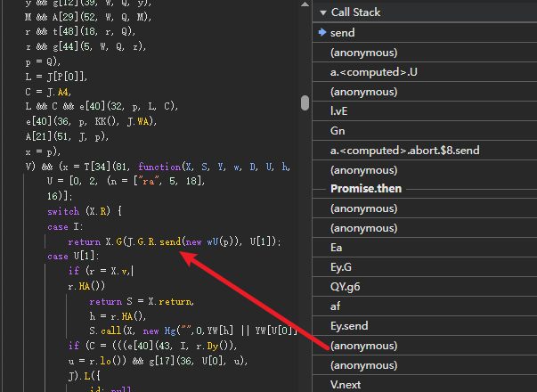Click the blue current-frame arrow icon beside send

[x=322, y=33]
